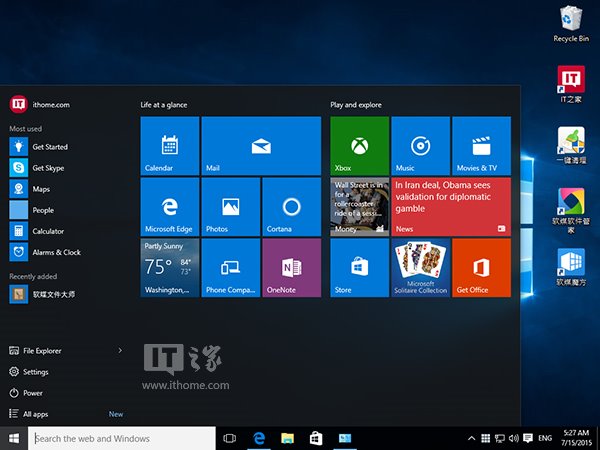Launch Microsoft Edge tile
Screen dimensions: 600x450
click(x=170, y=207)
